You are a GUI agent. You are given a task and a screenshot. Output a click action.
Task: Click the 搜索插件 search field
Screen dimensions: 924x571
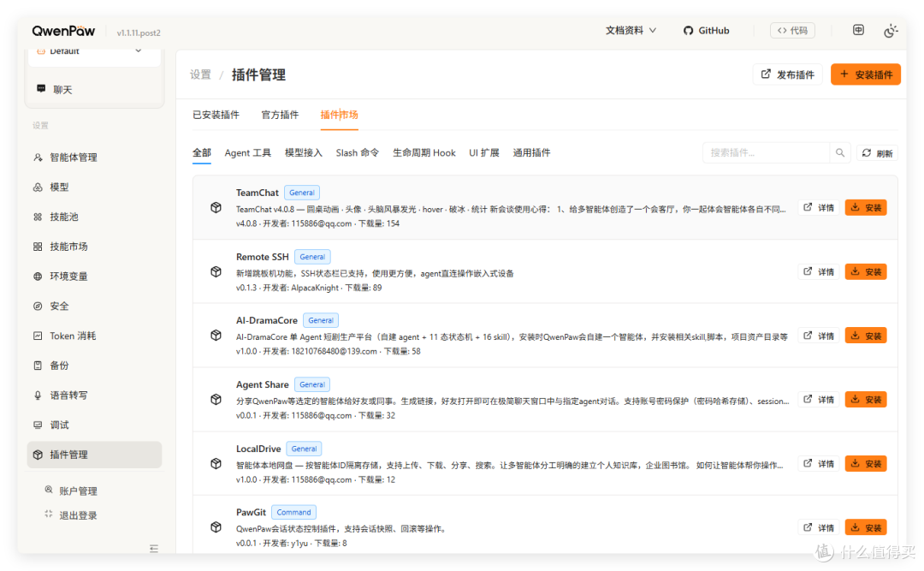click(766, 152)
